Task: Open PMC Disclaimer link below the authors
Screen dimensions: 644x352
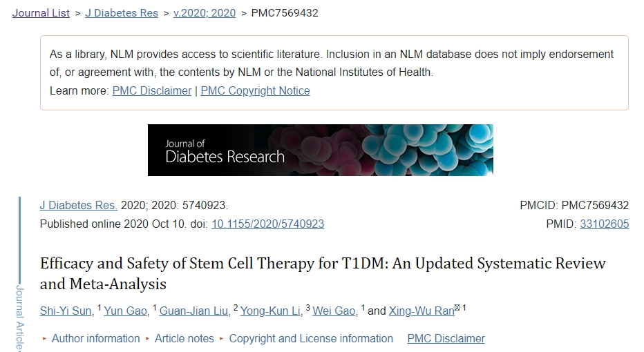Action: coord(446,338)
